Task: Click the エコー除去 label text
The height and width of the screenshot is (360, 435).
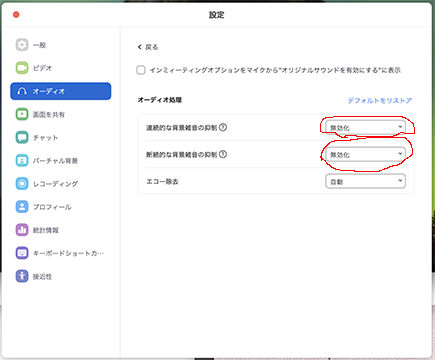Action: click(162, 182)
